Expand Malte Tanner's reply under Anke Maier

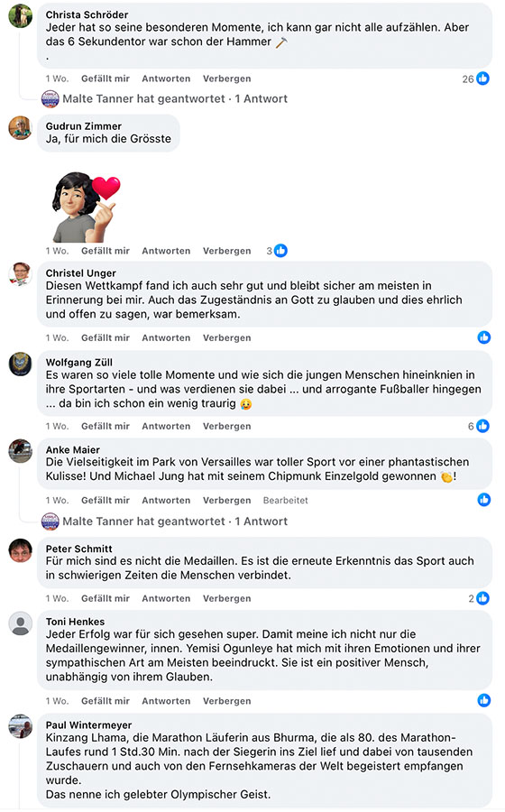pyautogui.click(x=175, y=521)
